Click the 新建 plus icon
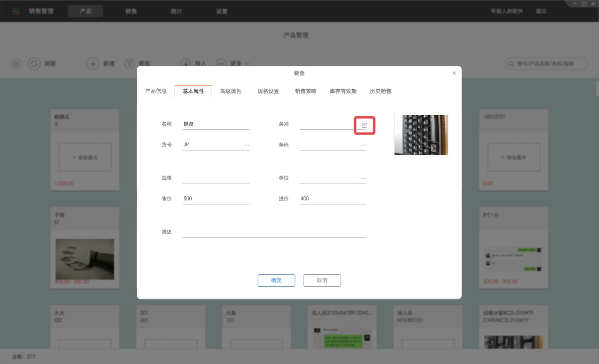599x364 pixels. click(93, 63)
